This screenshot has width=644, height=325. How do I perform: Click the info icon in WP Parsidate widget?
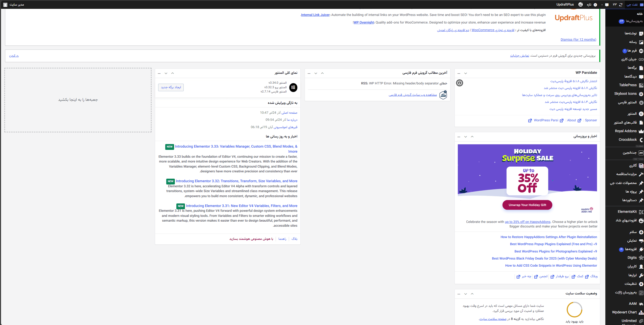(x=460, y=83)
